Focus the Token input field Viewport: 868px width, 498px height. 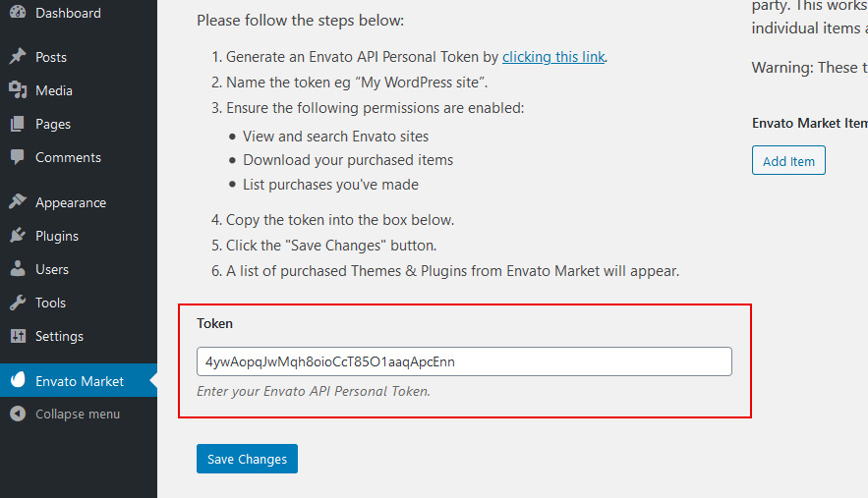pyautogui.click(x=464, y=361)
